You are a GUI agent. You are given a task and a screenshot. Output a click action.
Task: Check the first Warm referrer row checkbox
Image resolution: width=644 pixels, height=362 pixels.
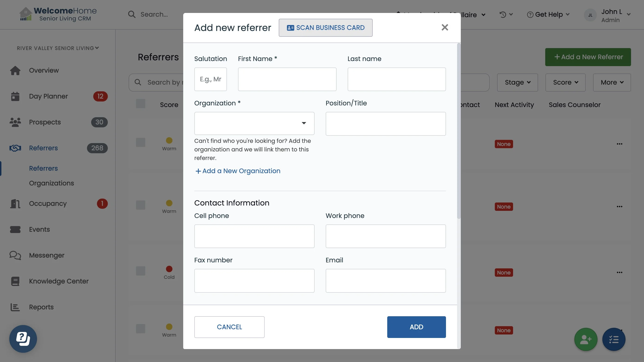point(140,142)
